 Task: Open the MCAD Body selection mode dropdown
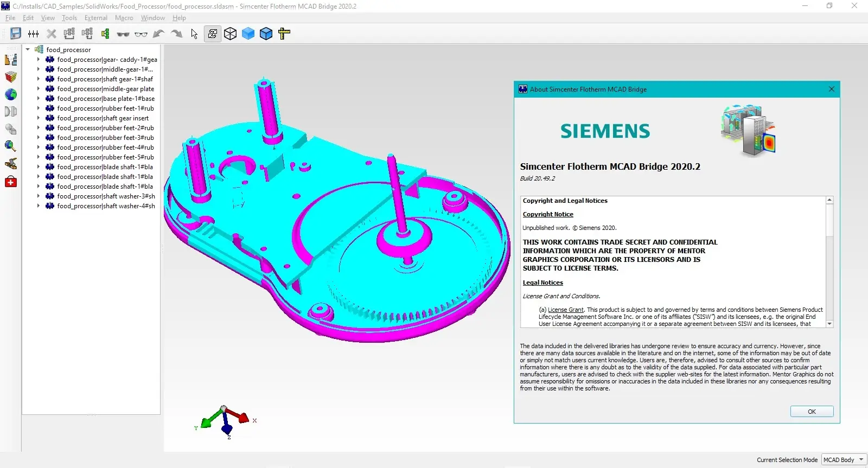(x=844, y=460)
